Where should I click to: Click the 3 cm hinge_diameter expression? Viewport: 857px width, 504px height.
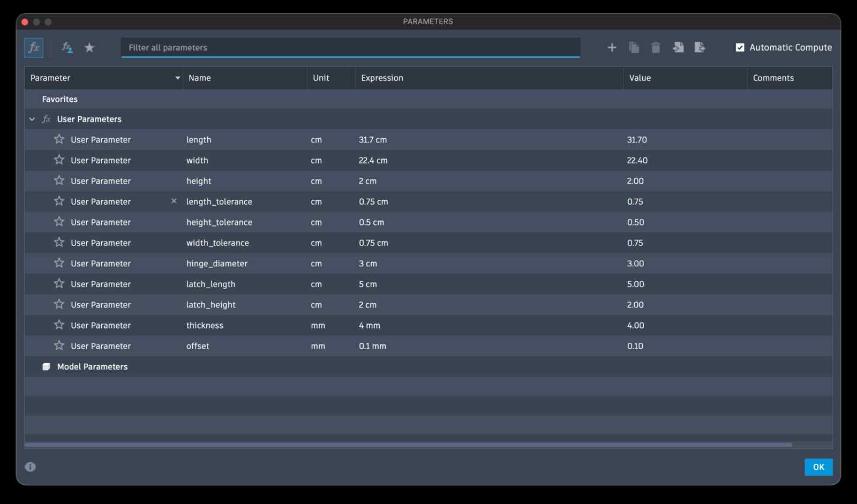pos(368,264)
